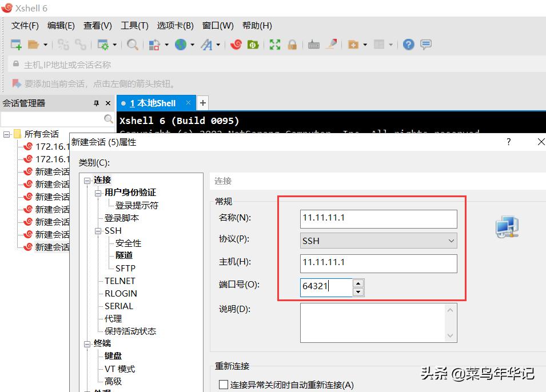Open the 编辑(E) menu
The image size is (546, 392).
tap(61, 25)
